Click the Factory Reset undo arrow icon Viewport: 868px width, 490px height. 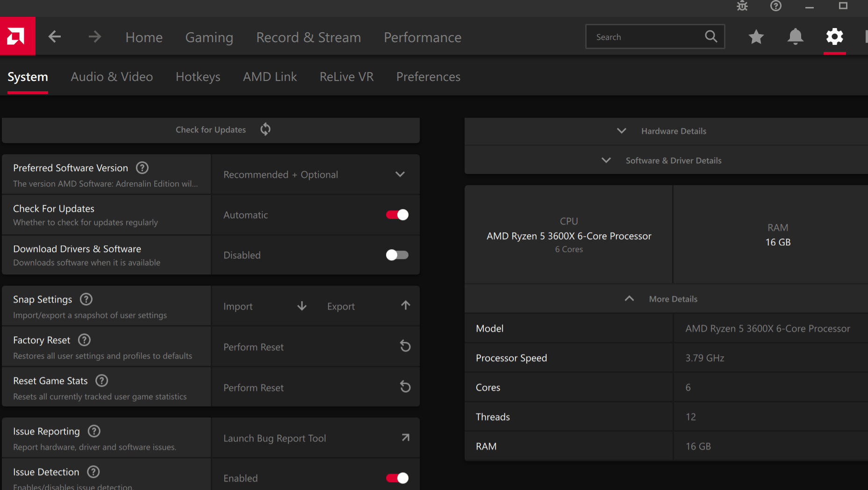[x=405, y=346]
